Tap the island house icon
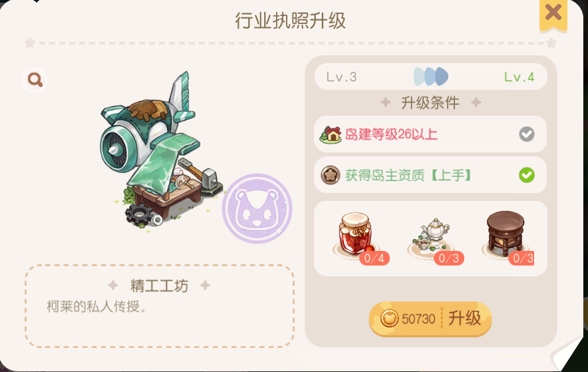 pyautogui.click(x=331, y=134)
